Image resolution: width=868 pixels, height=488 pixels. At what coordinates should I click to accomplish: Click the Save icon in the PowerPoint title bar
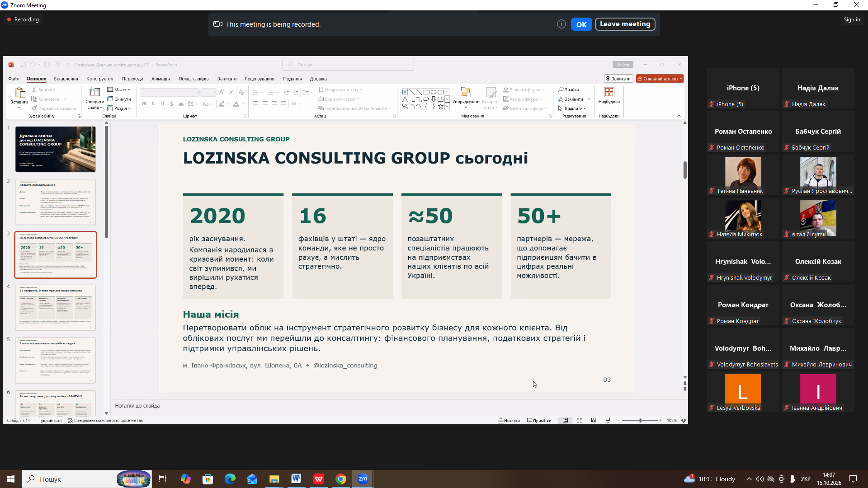23,65
